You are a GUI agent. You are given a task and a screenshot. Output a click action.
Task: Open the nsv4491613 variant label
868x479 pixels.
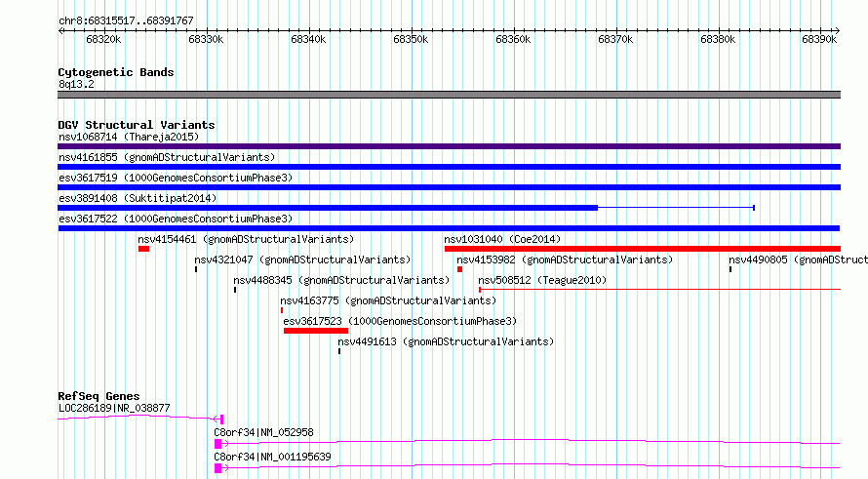pos(446,341)
